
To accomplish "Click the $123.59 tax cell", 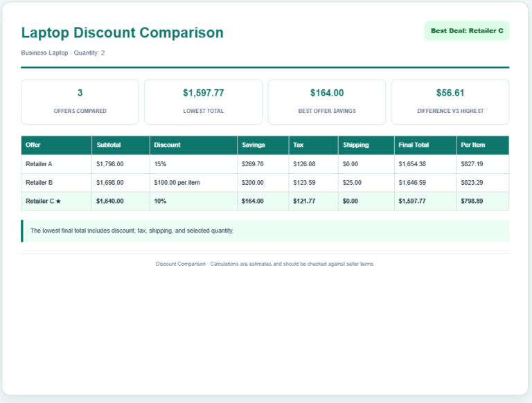I will 314,183.
